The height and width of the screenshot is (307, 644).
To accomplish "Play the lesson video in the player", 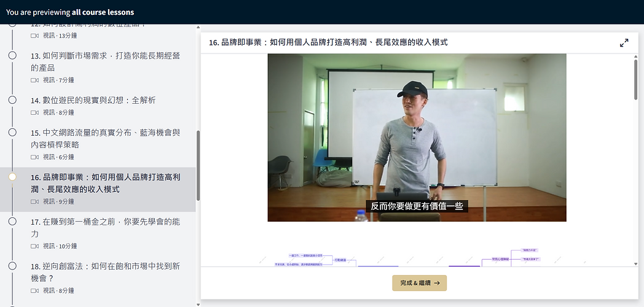I will pyautogui.click(x=417, y=138).
